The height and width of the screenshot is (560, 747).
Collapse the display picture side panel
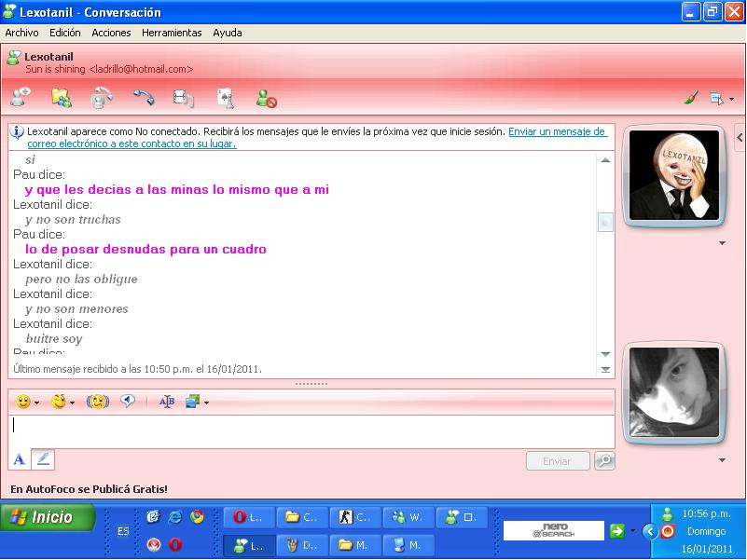point(740,138)
